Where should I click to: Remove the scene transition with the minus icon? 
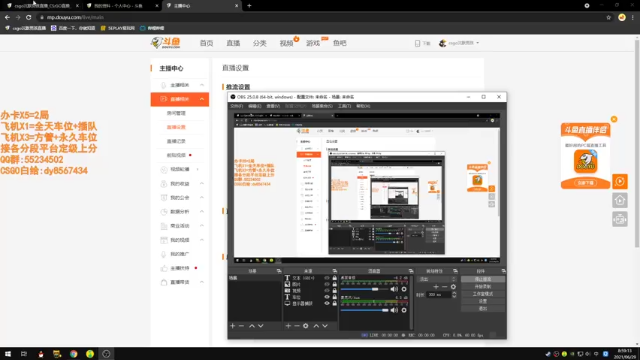pos(444,287)
